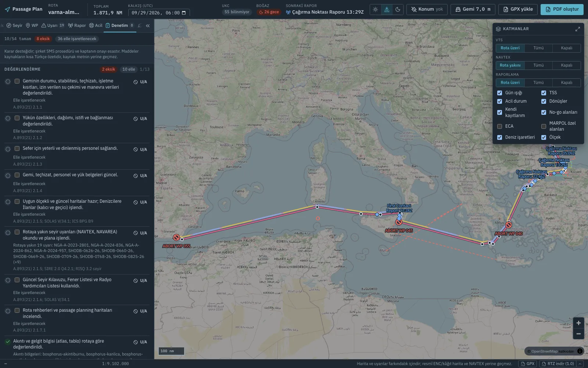Filter by the 8 eksik badge

(43, 39)
